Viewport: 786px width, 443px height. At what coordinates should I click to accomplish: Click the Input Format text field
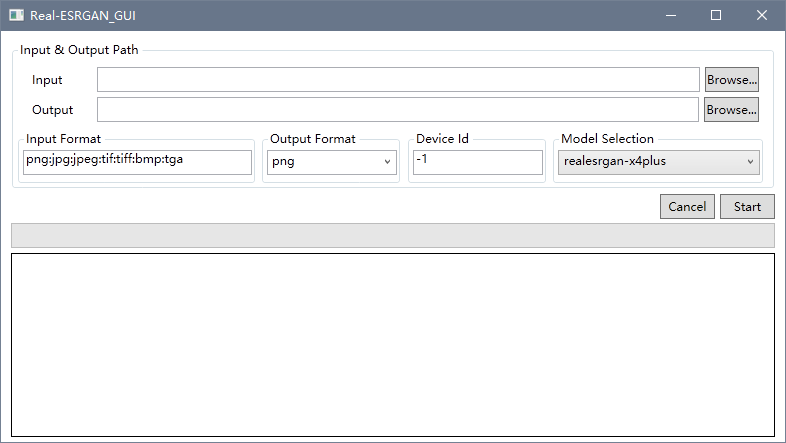(137, 162)
